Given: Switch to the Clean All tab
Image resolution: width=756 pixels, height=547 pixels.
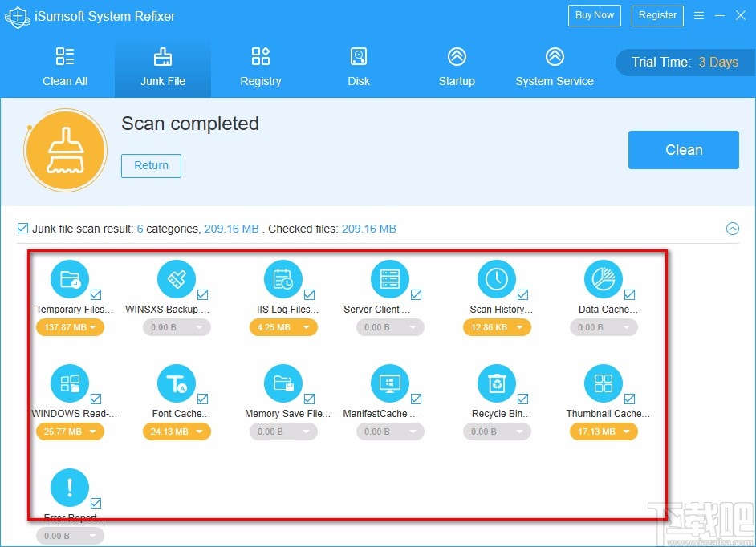Looking at the screenshot, I should coord(65,67).
